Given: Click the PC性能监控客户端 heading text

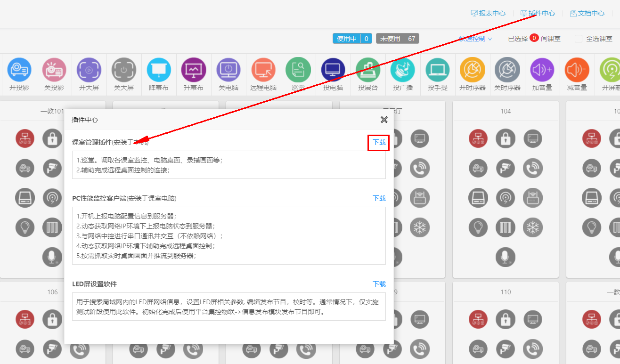Looking at the screenshot, I should coord(99,198).
